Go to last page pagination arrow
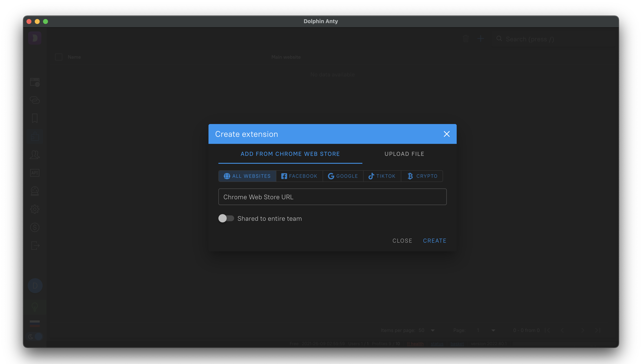 coord(598,330)
